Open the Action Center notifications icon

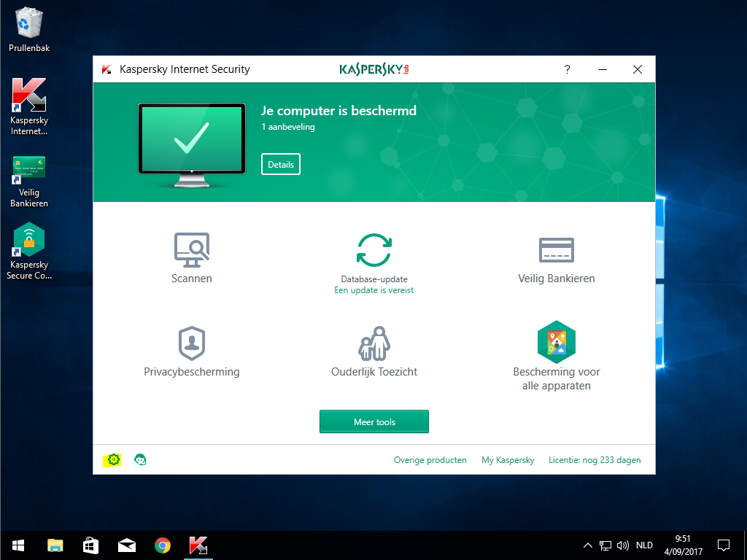click(x=724, y=545)
